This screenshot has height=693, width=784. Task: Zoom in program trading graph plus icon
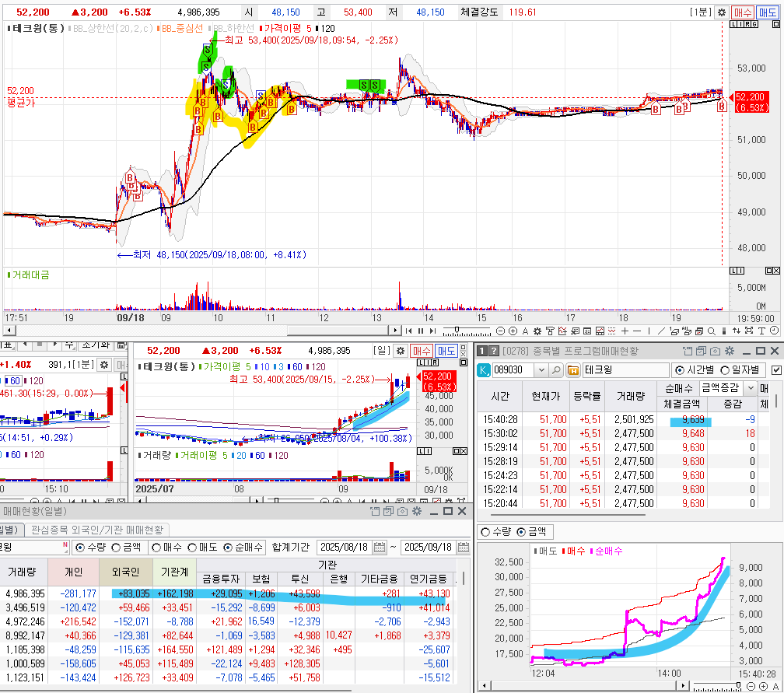tap(764, 686)
